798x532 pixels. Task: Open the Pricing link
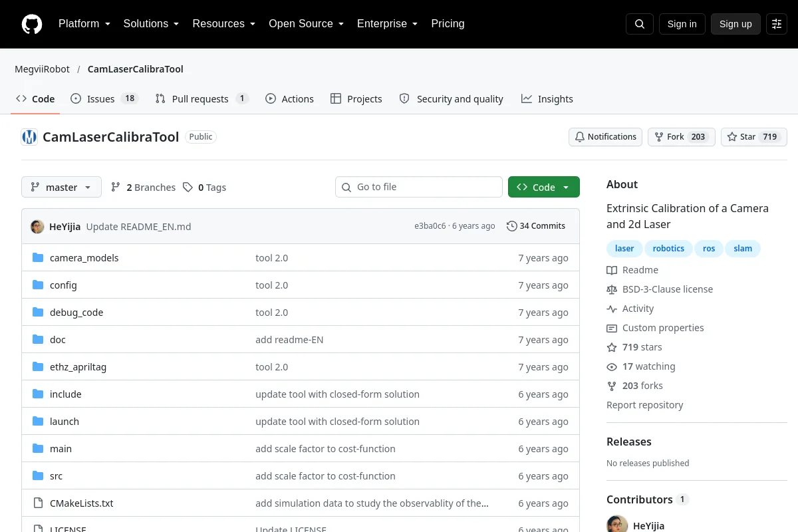coord(448,24)
